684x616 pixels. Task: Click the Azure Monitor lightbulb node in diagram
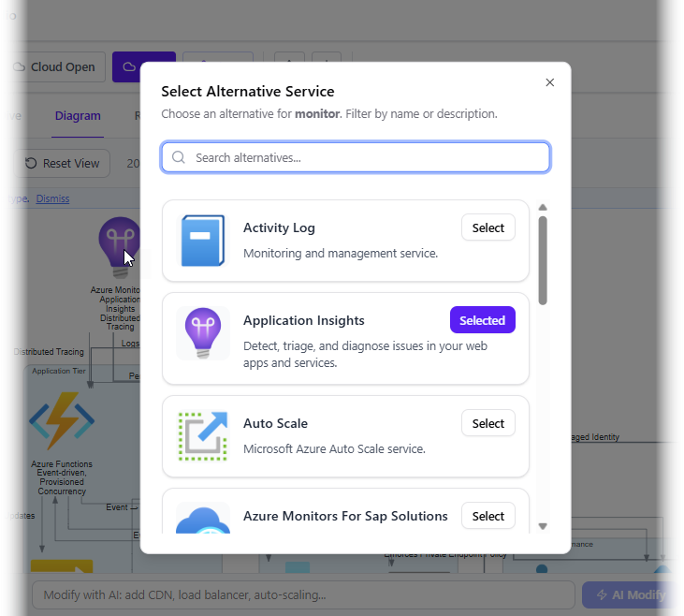click(x=118, y=245)
